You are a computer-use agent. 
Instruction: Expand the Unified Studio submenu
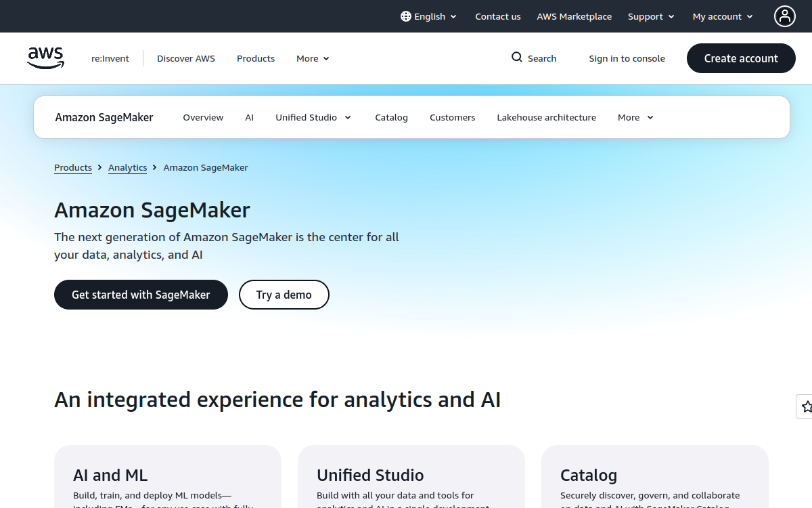[313, 117]
